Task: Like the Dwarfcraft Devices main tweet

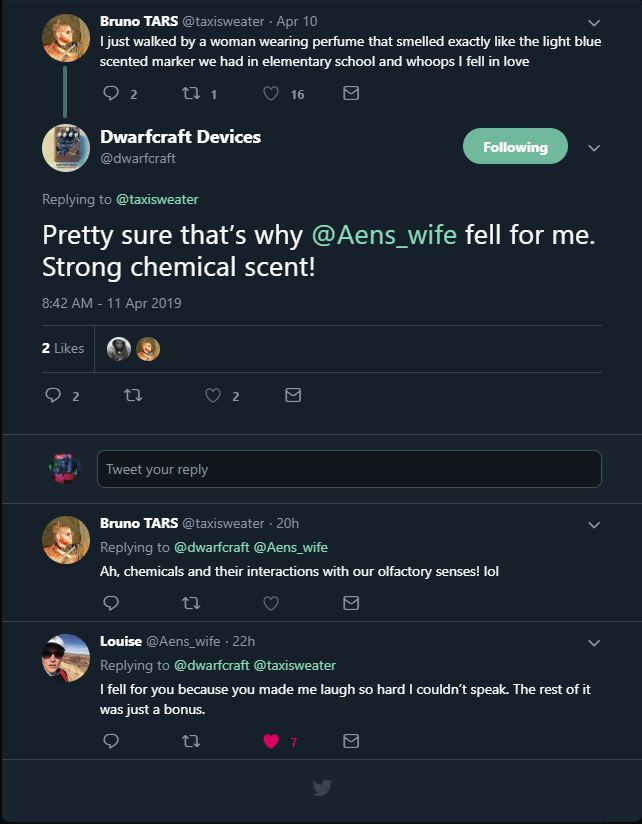Action: click(x=212, y=396)
